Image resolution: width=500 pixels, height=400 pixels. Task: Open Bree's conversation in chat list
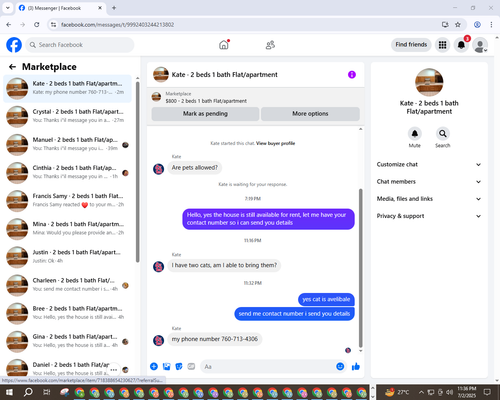(x=67, y=313)
